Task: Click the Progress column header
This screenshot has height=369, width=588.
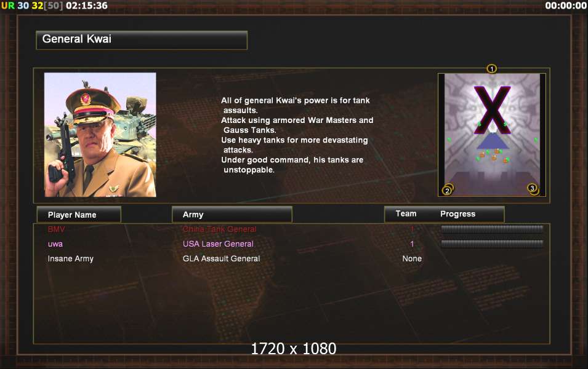Action: point(457,214)
